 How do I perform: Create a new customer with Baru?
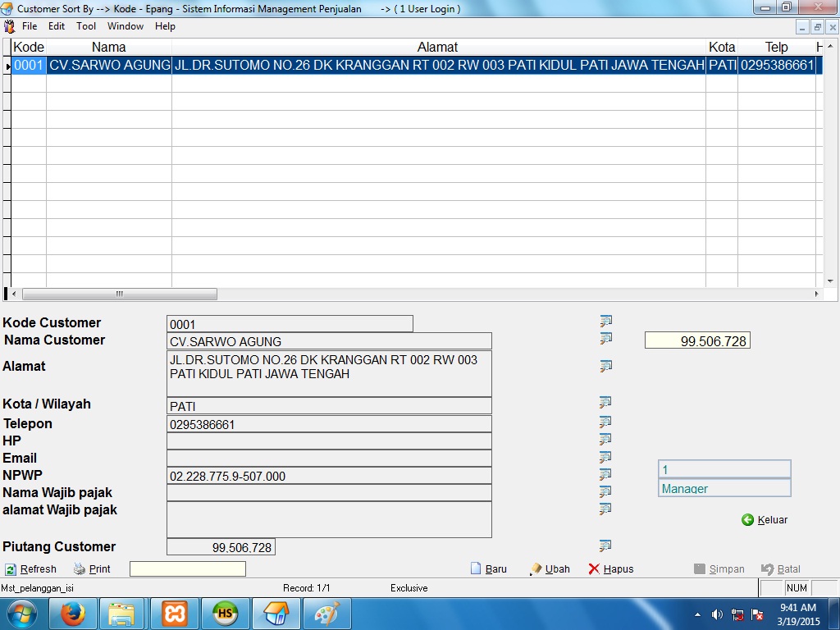(489, 569)
